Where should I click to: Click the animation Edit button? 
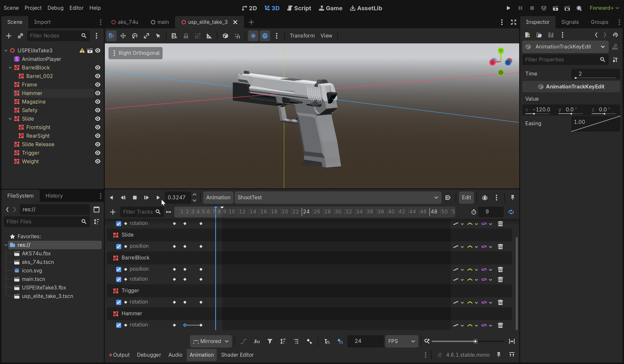466,197
